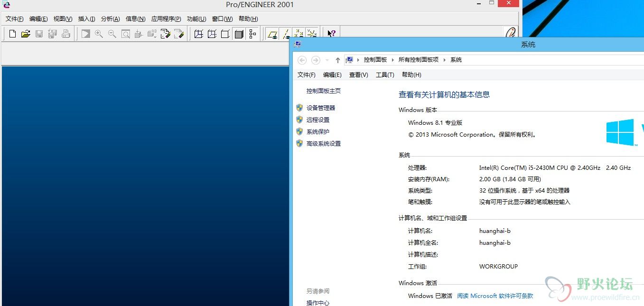The image size is (644, 306).
Task: Open the 信息(N) menu
Action: [135, 19]
